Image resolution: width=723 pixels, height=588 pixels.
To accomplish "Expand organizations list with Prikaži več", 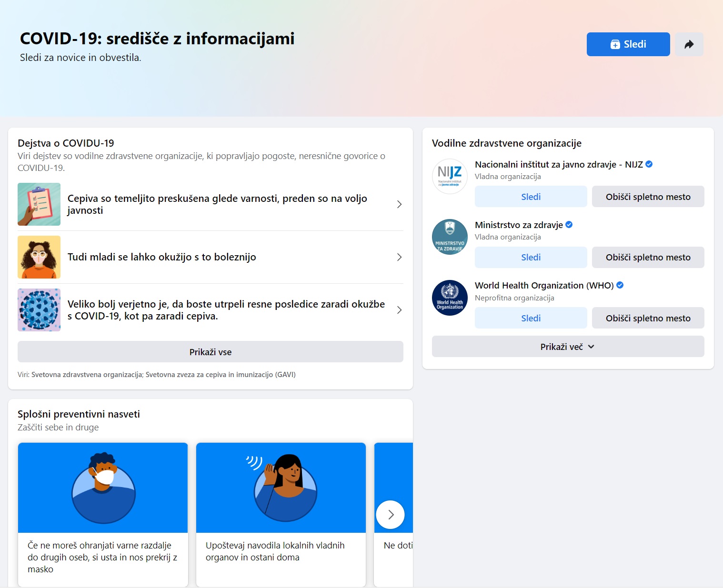I will click(x=568, y=347).
